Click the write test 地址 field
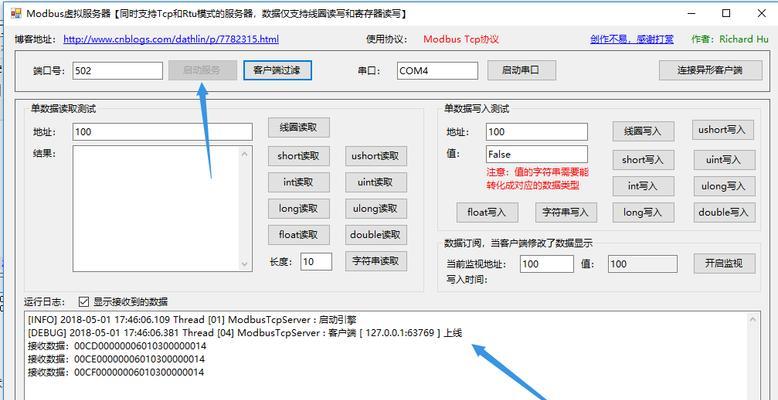Screen dimensions: 778x400 tap(537, 132)
